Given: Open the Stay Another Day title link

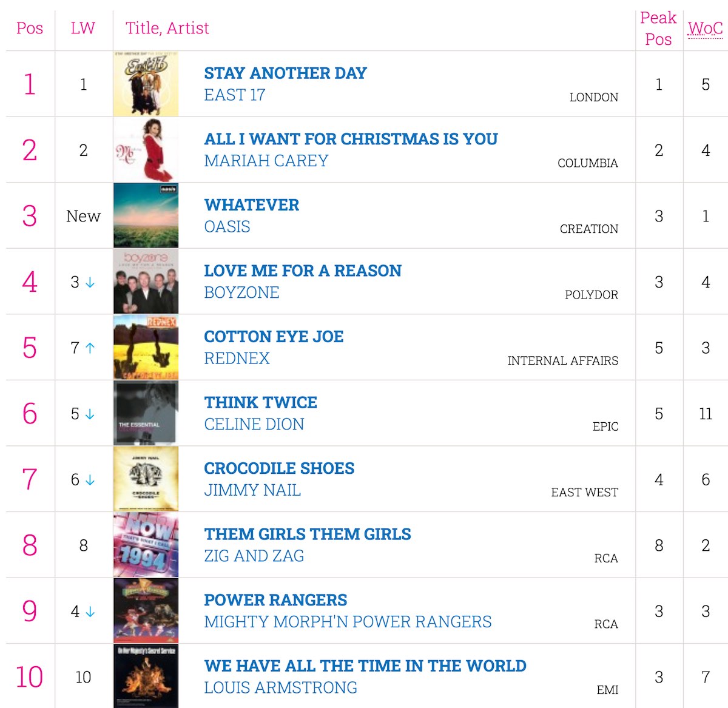Looking at the screenshot, I should click(285, 73).
